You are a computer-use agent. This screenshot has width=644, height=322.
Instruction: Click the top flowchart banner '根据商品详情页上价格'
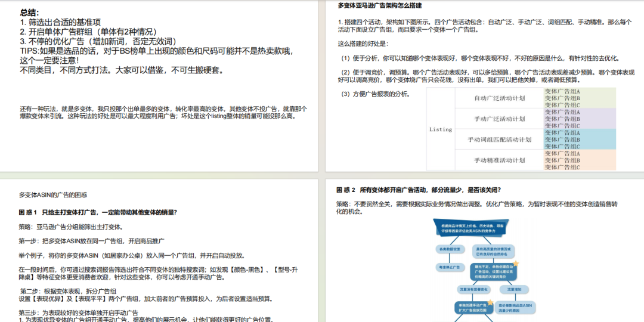coord(472,228)
